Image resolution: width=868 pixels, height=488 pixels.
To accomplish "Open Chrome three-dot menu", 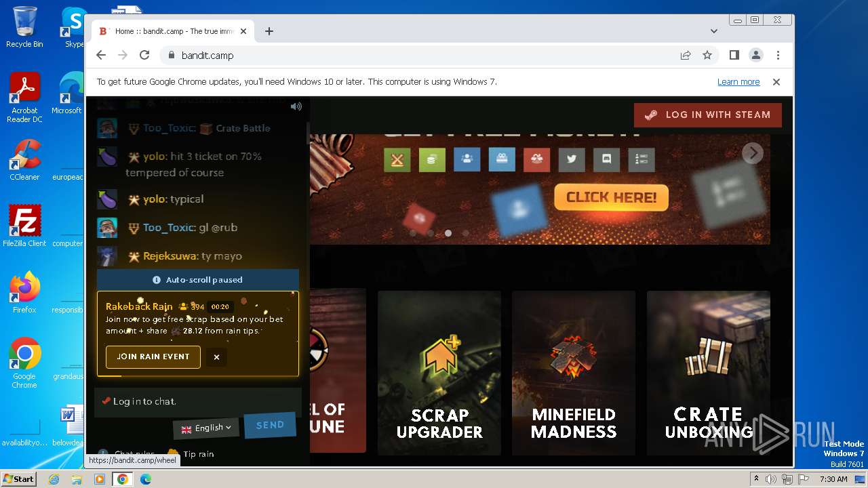I will (x=778, y=56).
